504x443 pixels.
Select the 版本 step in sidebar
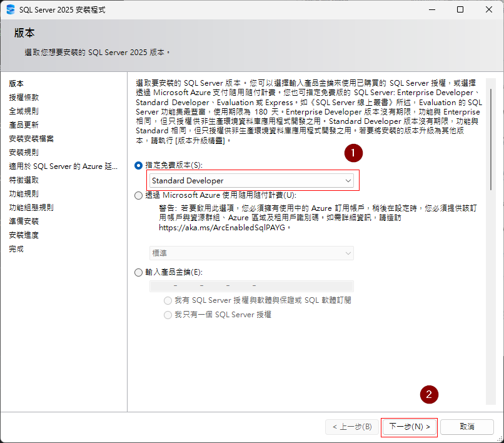(x=16, y=84)
